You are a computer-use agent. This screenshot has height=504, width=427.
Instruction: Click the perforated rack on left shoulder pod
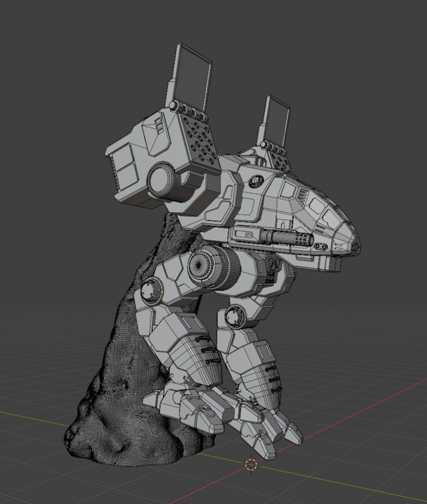tap(200, 140)
